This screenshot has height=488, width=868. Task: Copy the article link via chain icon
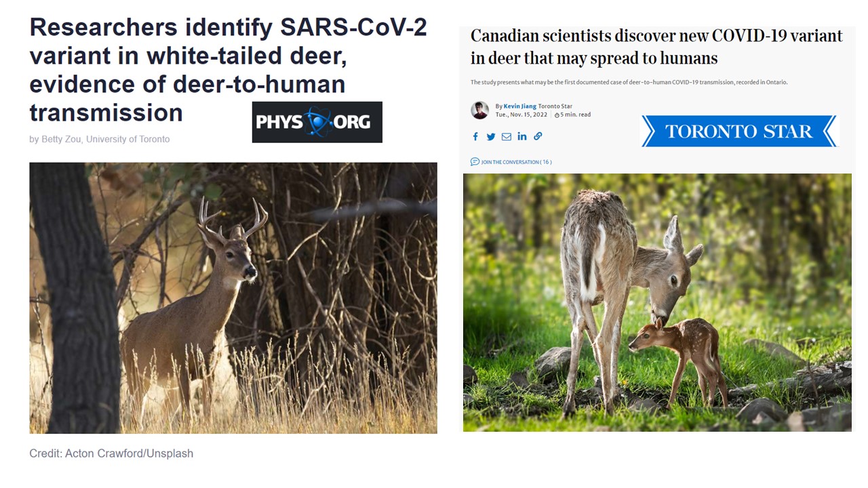[538, 136]
